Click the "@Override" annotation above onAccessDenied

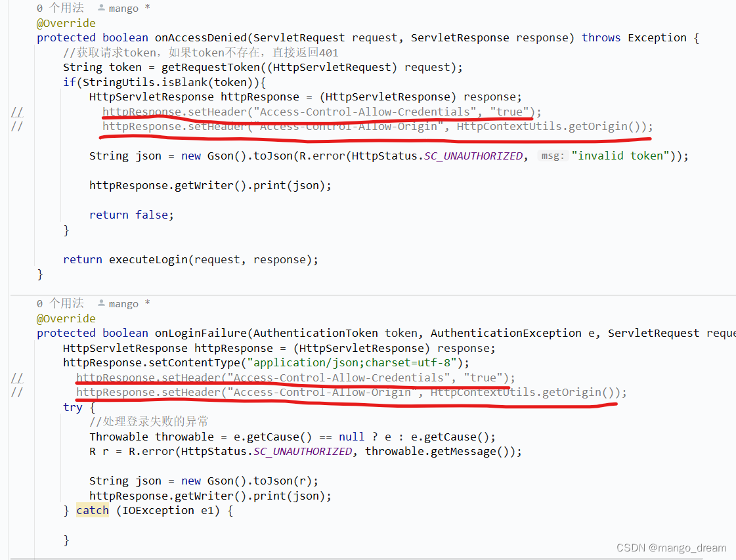66,22
